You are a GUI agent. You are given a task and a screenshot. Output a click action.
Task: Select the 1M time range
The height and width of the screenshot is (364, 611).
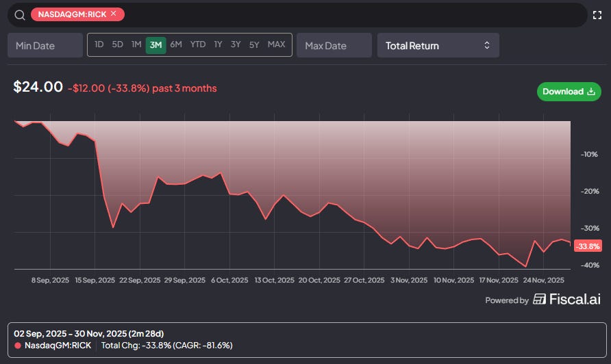coord(136,44)
